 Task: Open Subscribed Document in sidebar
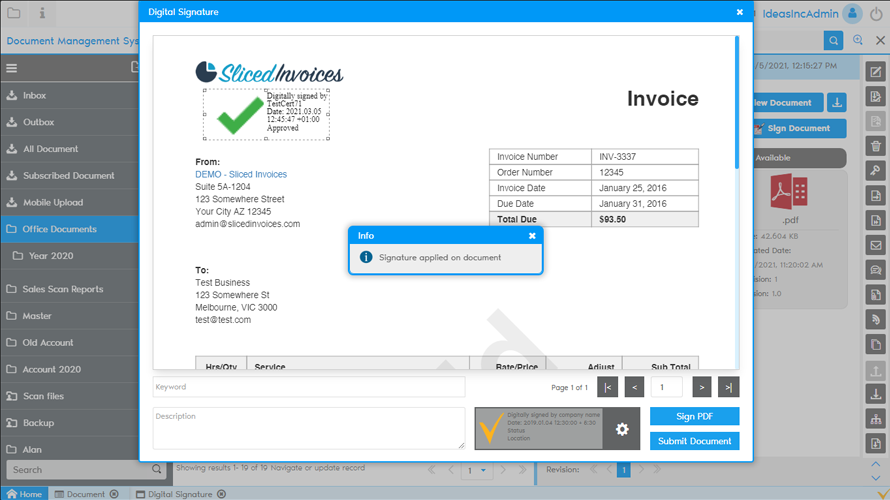click(69, 175)
